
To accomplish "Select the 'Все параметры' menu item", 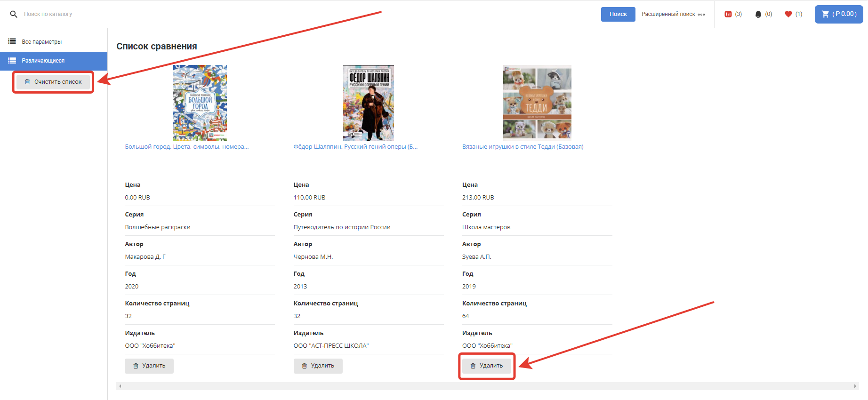I will point(42,42).
